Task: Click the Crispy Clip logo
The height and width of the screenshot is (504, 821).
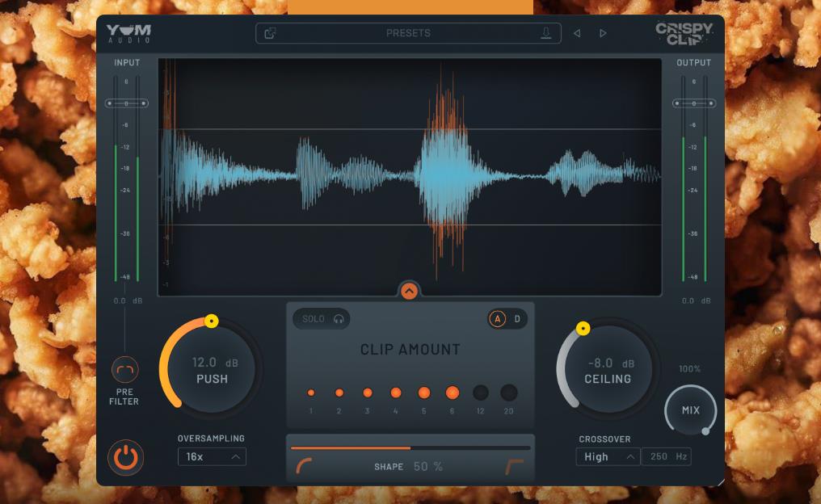Action: coord(684,33)
